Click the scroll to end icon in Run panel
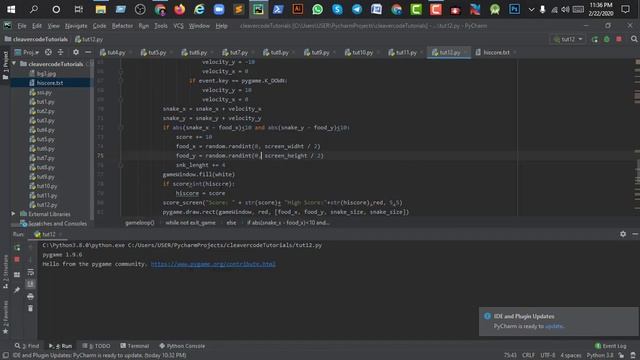640x360 pixels. [x=31, y=284]
